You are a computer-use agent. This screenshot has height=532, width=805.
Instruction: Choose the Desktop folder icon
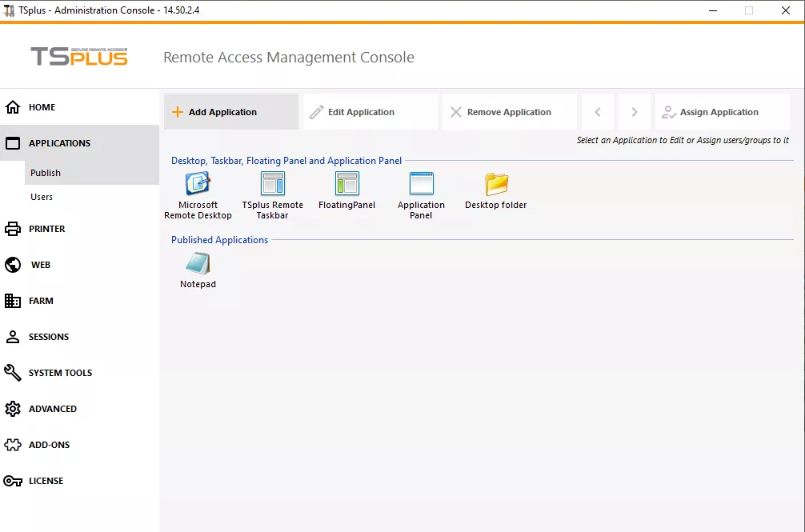496,185
